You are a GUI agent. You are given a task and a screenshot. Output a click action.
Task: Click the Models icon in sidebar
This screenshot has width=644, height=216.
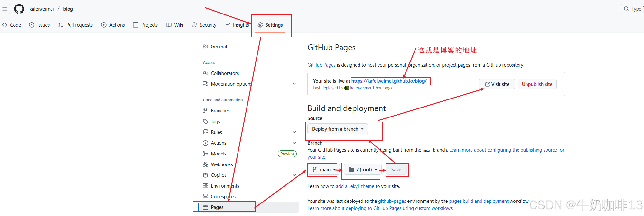(205, 154)
